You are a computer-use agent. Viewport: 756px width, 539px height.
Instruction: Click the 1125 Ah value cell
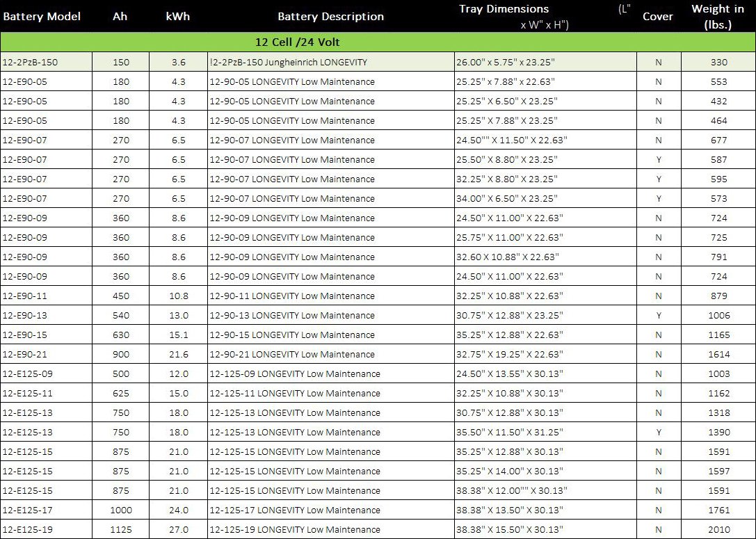point(120,529)
